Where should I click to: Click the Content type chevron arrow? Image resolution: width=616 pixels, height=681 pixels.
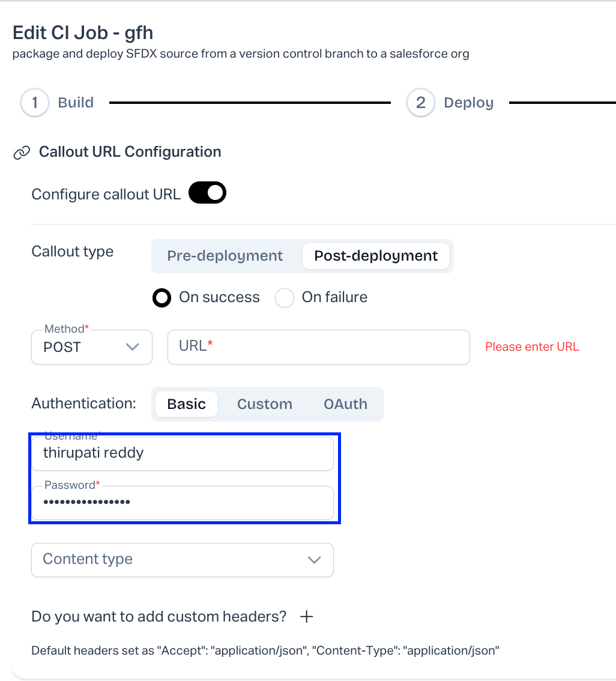(x=314, y=560)
